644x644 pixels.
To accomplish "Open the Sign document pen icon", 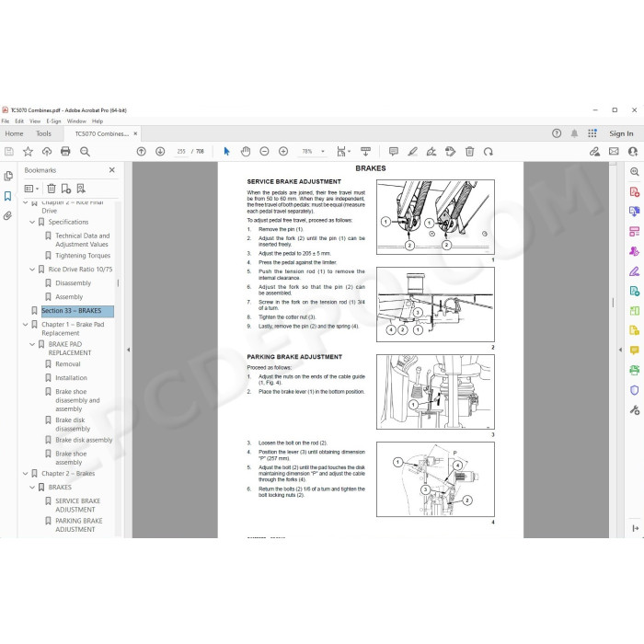I will 431,152.
